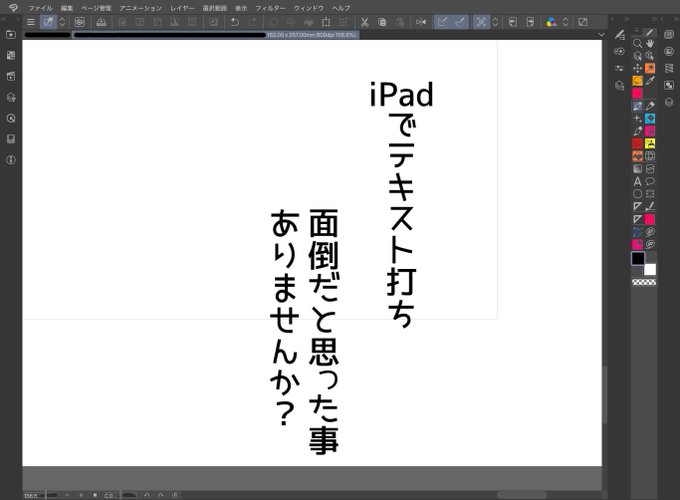The height and width of the screenshot is (500, 680).
Task: Click the save-to-tray icon
Action: [101, 22]
